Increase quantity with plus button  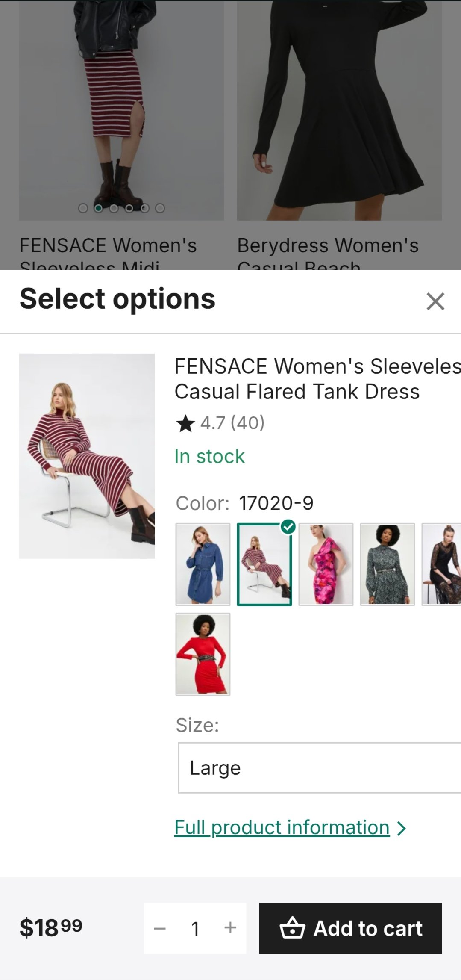tap(230, 928)
